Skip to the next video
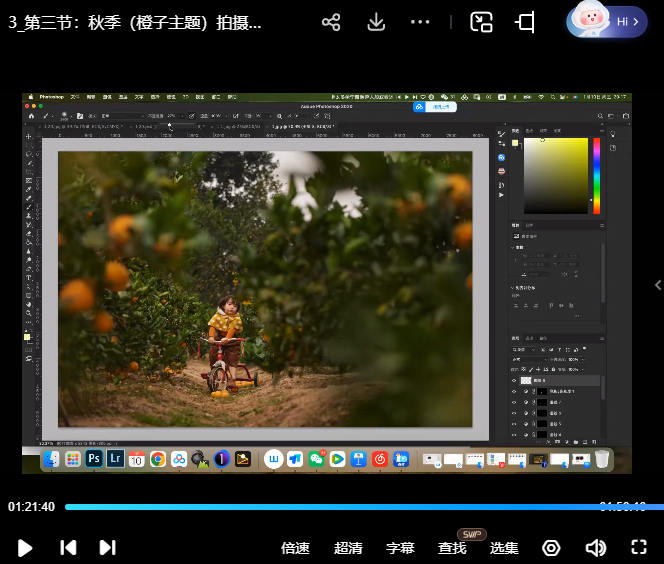664x564 pixels. 107,547
